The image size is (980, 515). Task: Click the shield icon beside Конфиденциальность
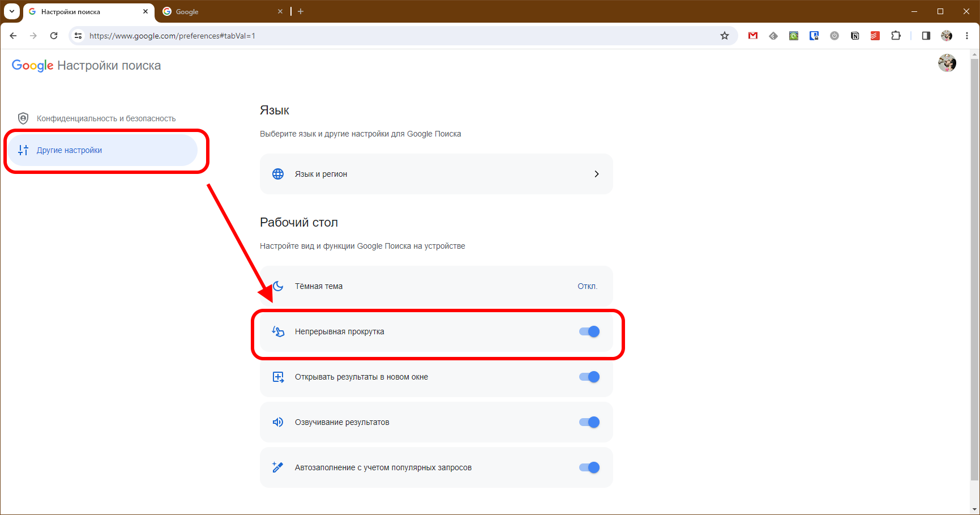pyautogui.click(x=23, y=118)
